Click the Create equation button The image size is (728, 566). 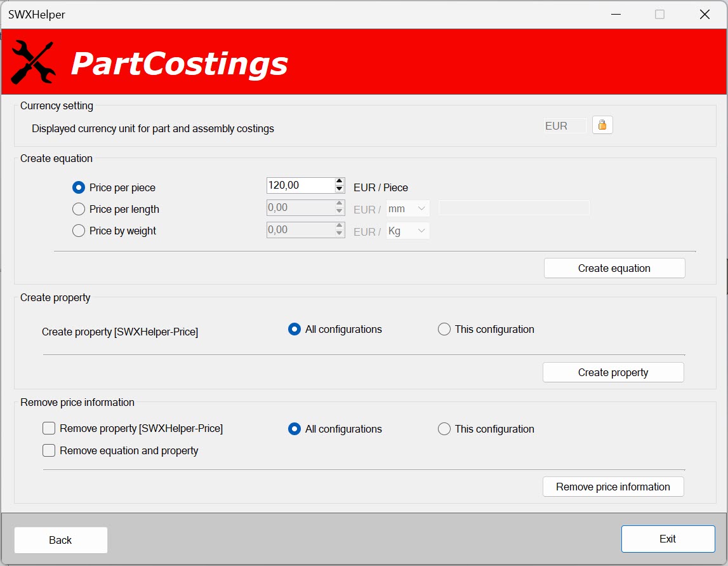[614, 268]
